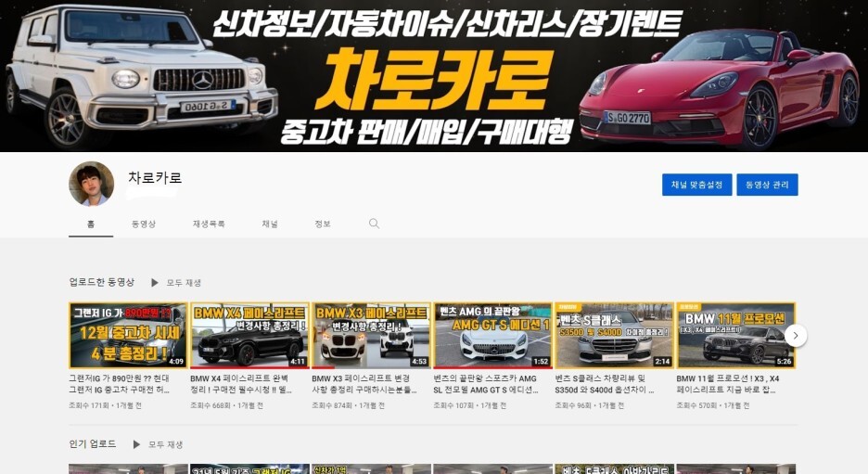Screen dimensions: 868x474
Task: Open the 벤츠 AMG GT S 에디션 thumbnail
Action: 492,336
